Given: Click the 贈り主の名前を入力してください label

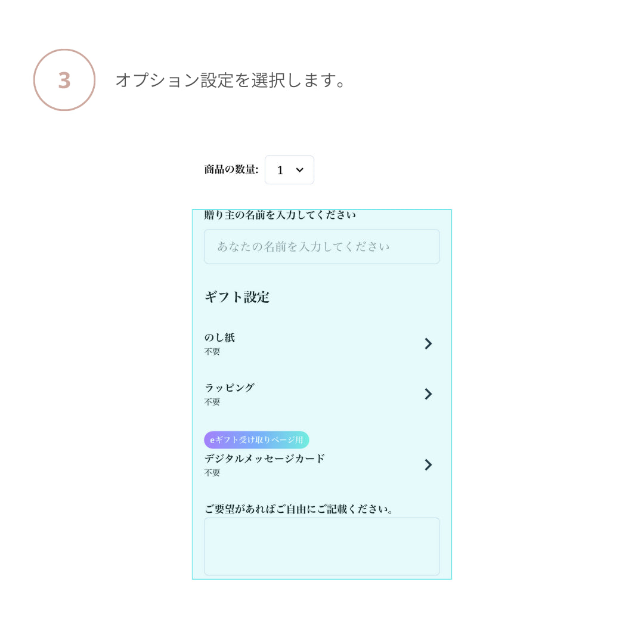Looking at the screenshot, I should [x=280, y=215].
